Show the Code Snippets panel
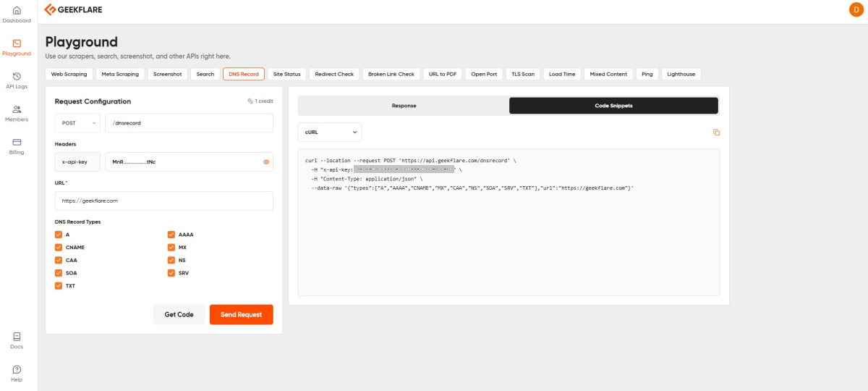This screenshot has height=391, width=868. click(613, 106)
